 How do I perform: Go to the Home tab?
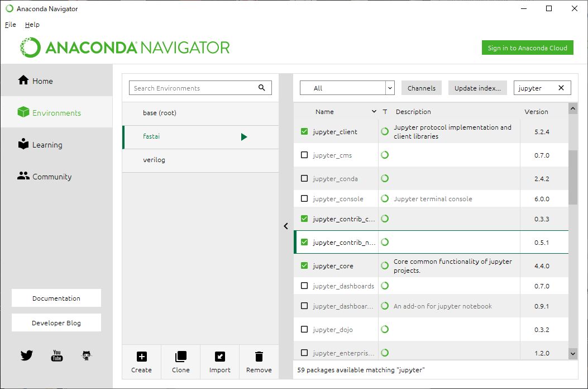click(56, 80)
